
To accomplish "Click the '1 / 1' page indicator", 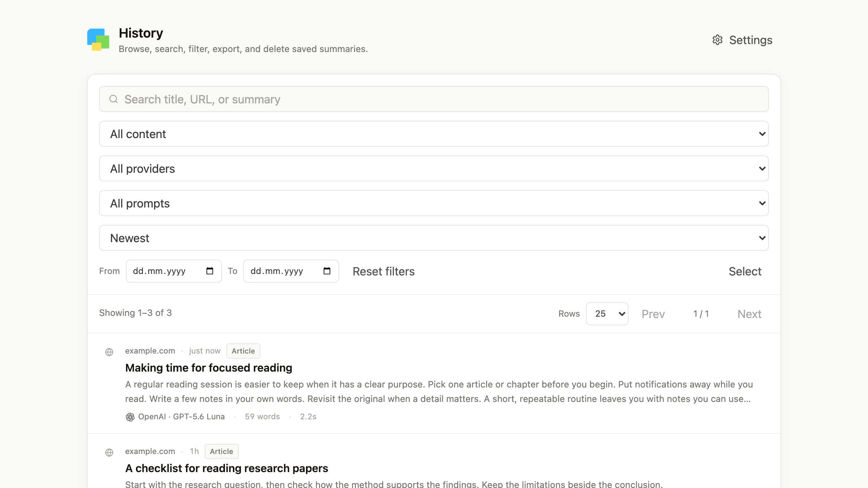I will tap(701, 314).
